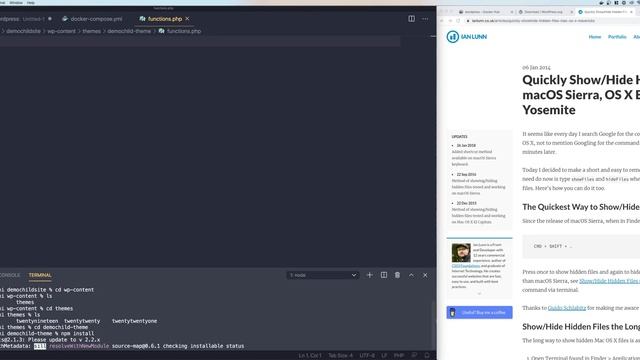This screenshot has width=640, height=360.
Task: Click 'twentynineteen' in terminal output
Action: coord(37,321)
